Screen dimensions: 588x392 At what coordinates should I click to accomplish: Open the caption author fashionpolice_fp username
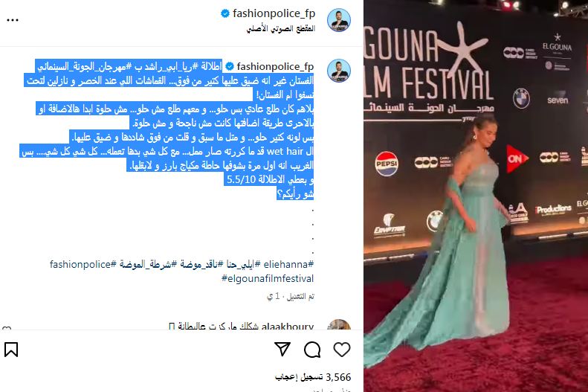[x=275, y=67]
